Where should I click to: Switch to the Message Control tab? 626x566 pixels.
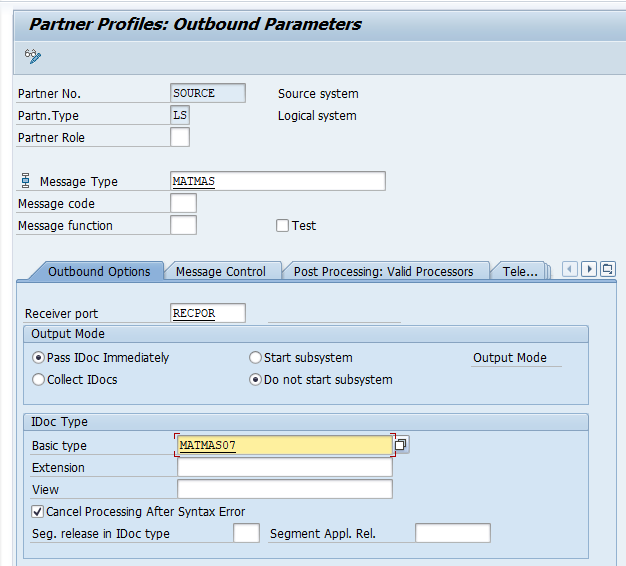(x=221, y=271)
